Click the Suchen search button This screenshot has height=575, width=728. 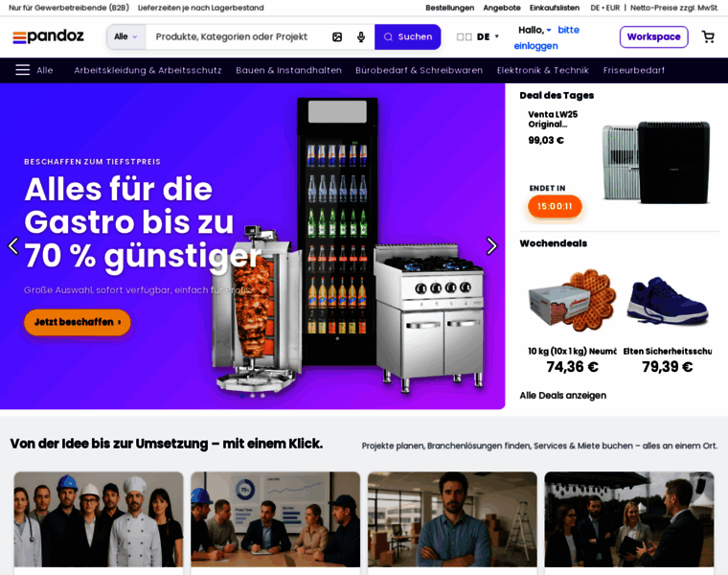point(408,36)
